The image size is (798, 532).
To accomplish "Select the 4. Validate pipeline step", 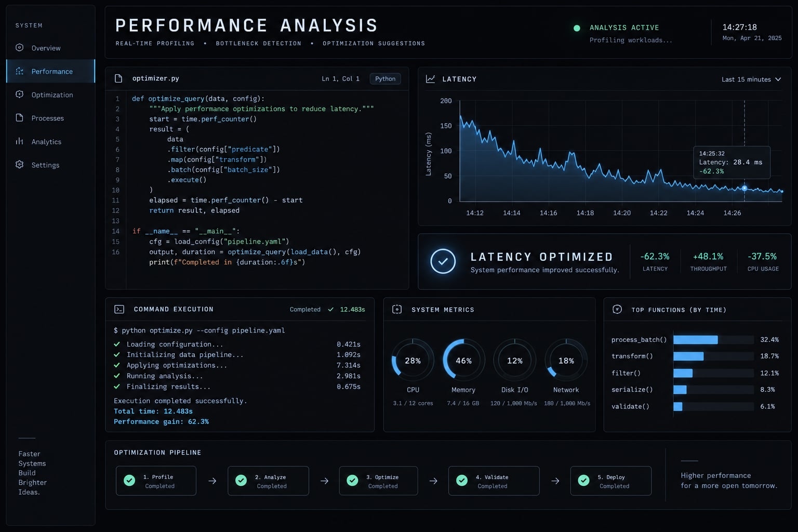I will (x=494, y=481).
